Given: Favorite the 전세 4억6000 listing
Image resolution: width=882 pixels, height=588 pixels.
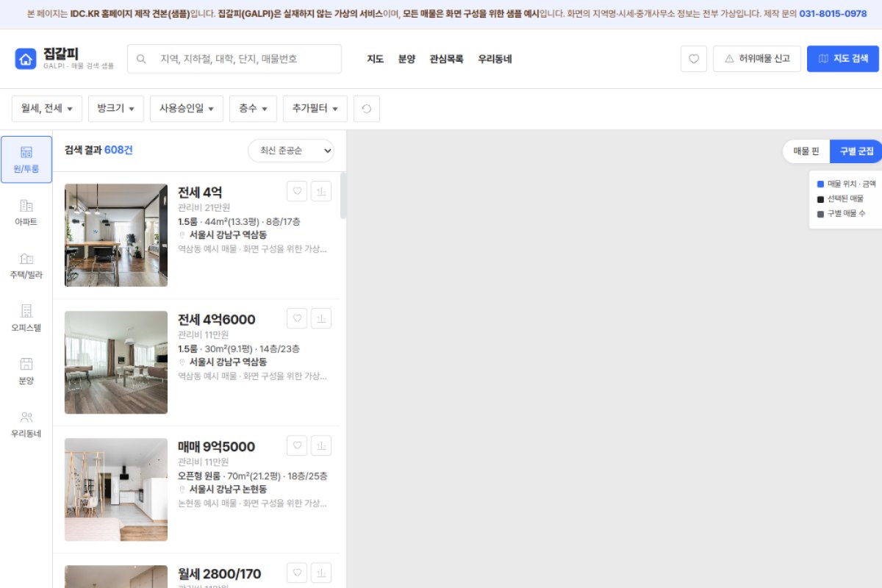Looking at the screenshot, I should pyautogui.click(x=297, y=318).
